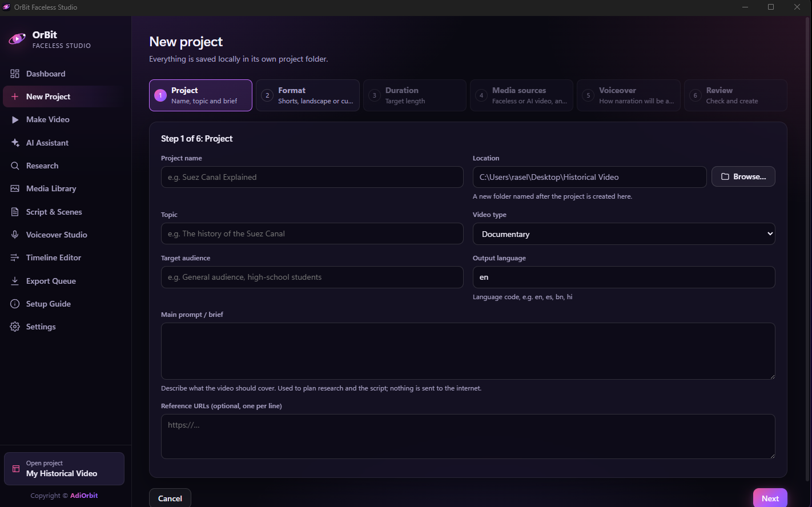812x507 pixels.
Task: Click the image icon for Media Library
Action: tap(15, 188)
